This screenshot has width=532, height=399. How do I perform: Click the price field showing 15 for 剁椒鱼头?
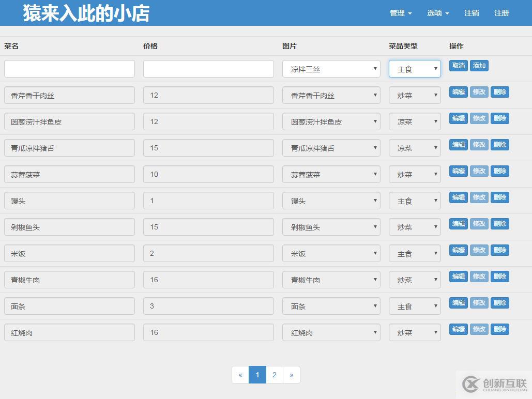coord(208,227)
